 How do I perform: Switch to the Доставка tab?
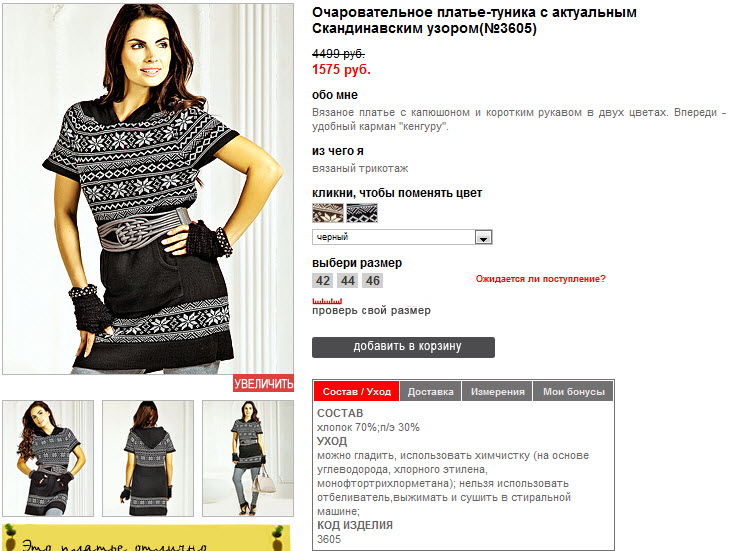coord(430,391)
